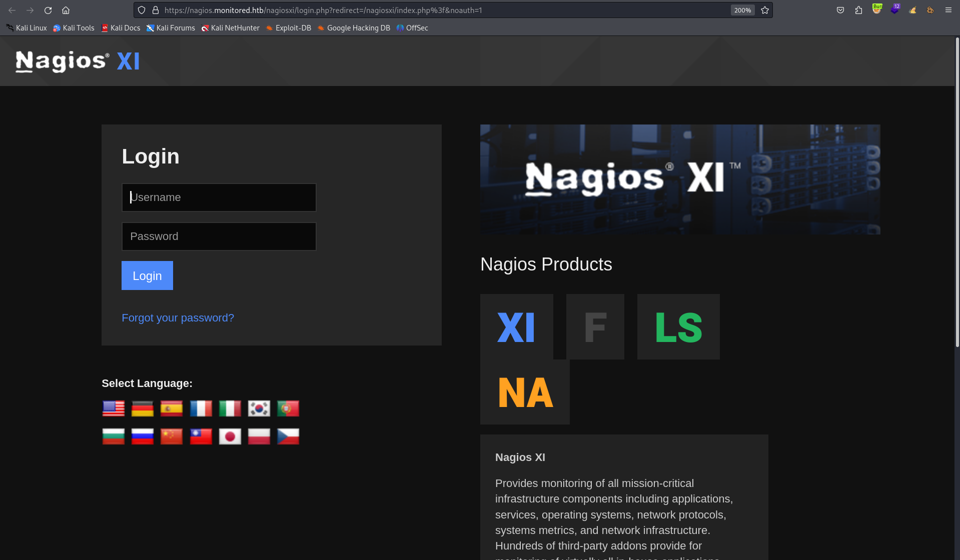Focus the Password input field

219,236
